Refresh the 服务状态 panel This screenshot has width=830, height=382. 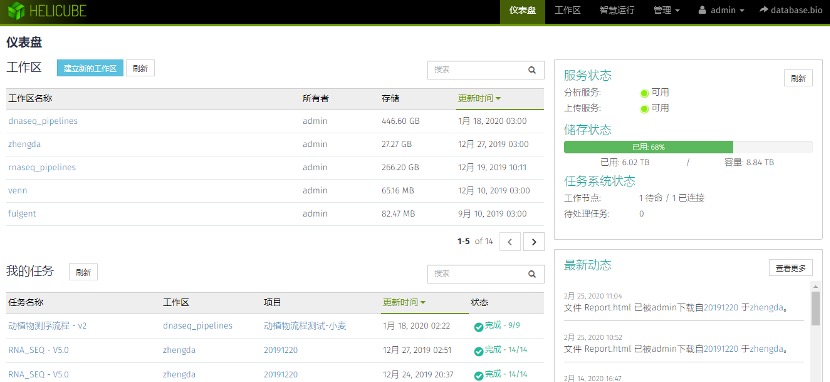[x=798, y=78]
